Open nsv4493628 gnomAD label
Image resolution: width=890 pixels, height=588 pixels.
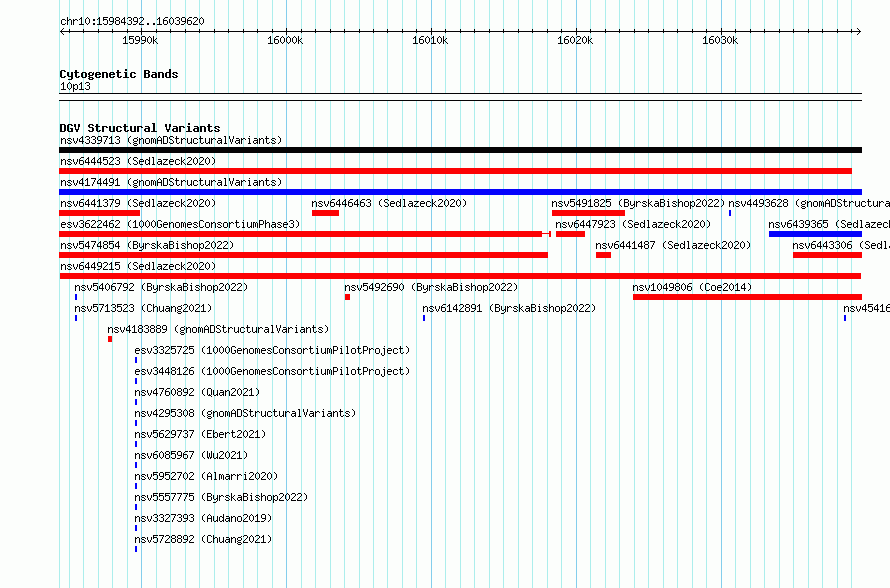[809, 203]
